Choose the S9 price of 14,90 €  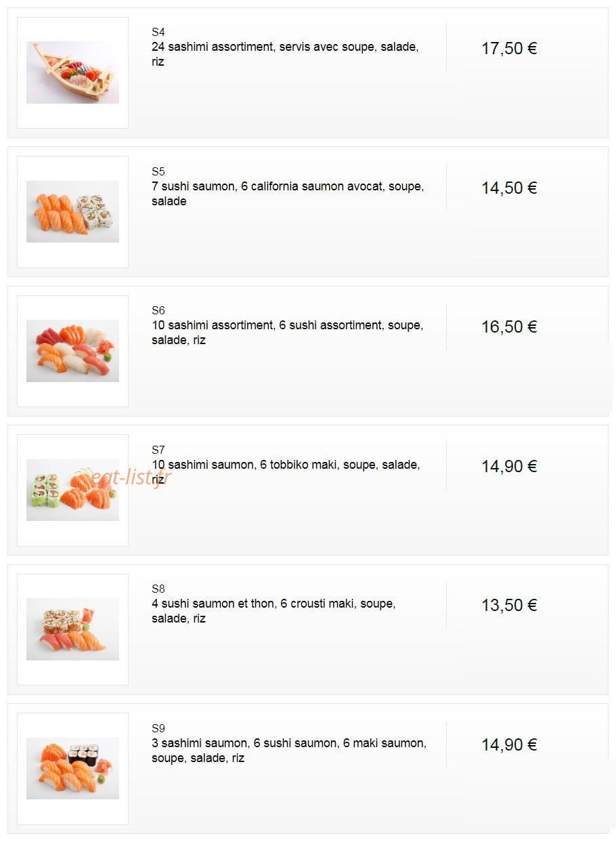tap(509, 744)
